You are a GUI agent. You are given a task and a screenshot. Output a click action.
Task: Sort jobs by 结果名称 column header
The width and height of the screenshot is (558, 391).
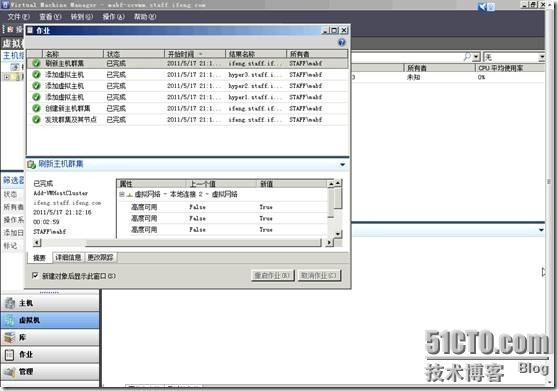click(256, 54)
